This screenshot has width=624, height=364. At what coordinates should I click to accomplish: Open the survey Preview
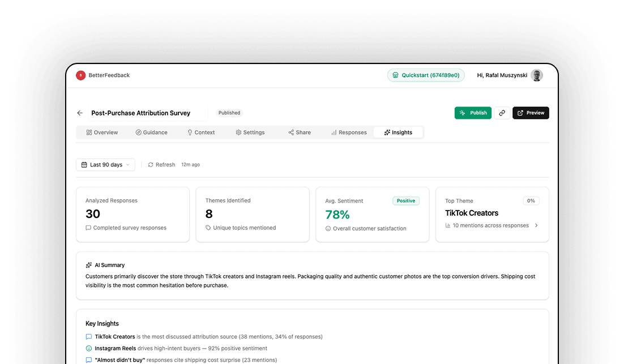(x=531, y=113)
